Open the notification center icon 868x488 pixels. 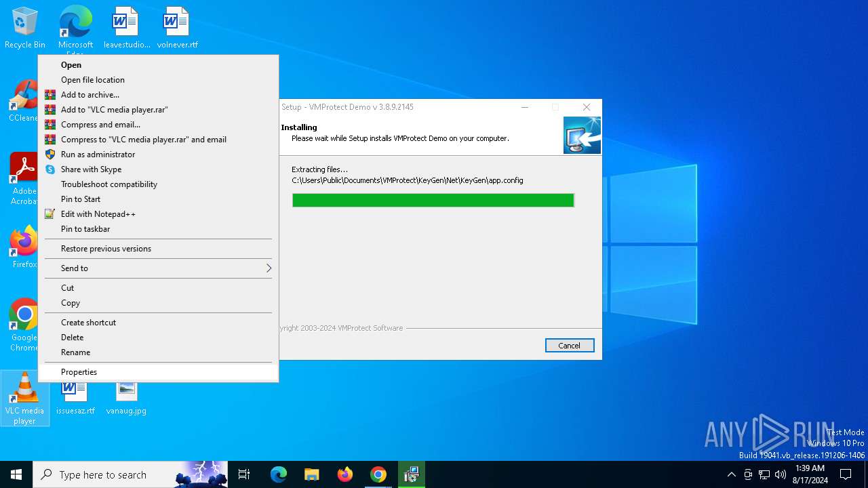click(x=846, y=474)
